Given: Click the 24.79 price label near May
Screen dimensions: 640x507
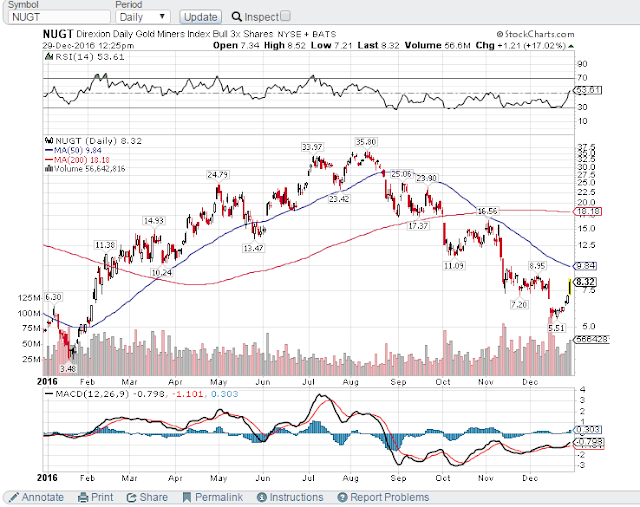Looking at the screenshot, I should click(218, 175).
